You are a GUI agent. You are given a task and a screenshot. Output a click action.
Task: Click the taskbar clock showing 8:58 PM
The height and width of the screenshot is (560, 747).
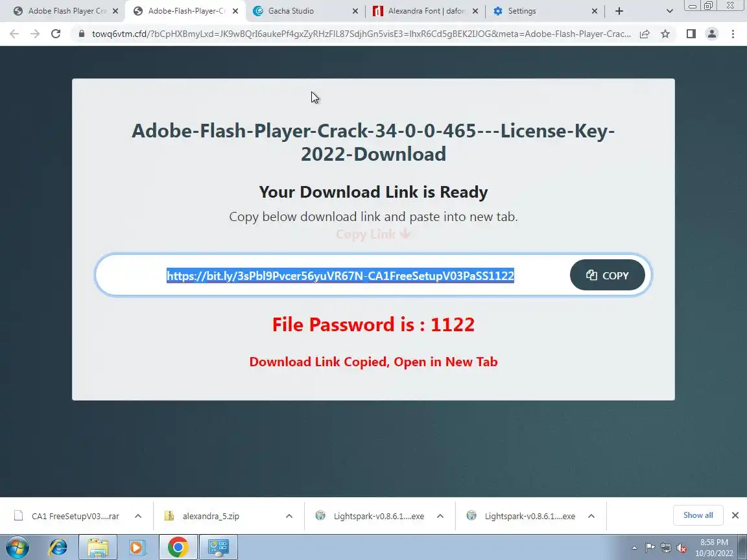[714, 548]
